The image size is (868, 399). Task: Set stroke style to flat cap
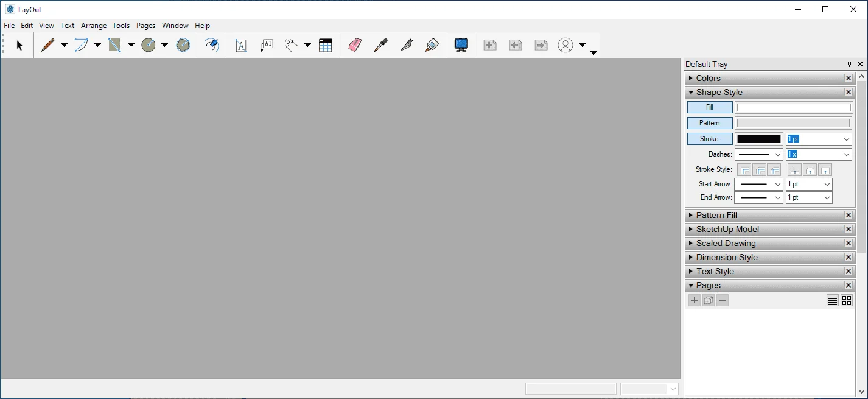pos(795,170)
